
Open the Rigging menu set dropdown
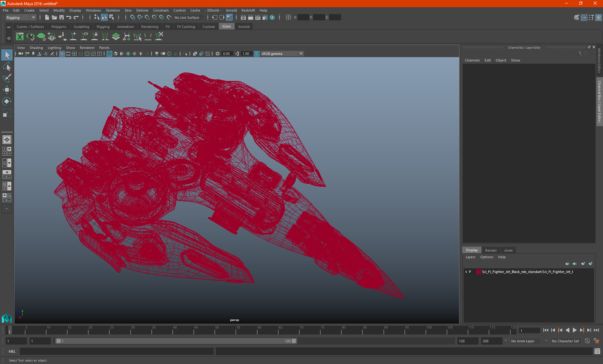33,18
